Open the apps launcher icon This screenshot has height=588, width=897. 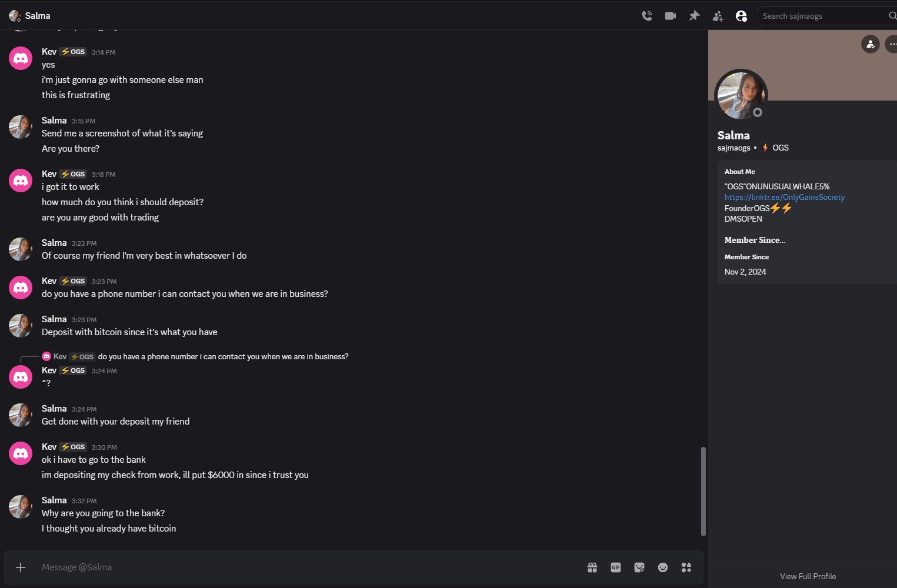pos(686,567)
